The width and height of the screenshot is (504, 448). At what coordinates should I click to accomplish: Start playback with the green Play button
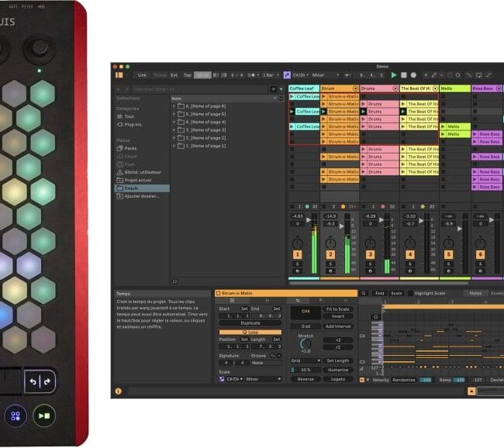pos(394,75)
